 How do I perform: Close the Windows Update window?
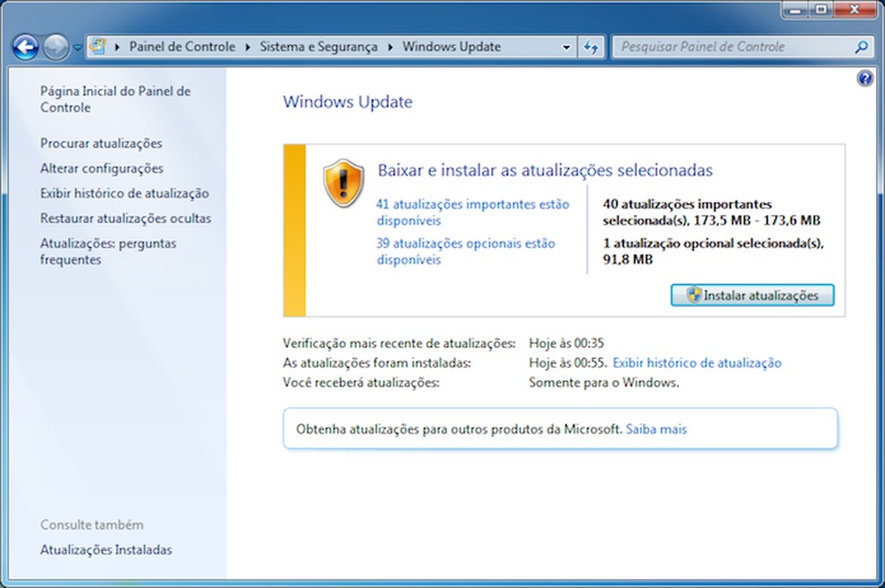coord(854,10)
